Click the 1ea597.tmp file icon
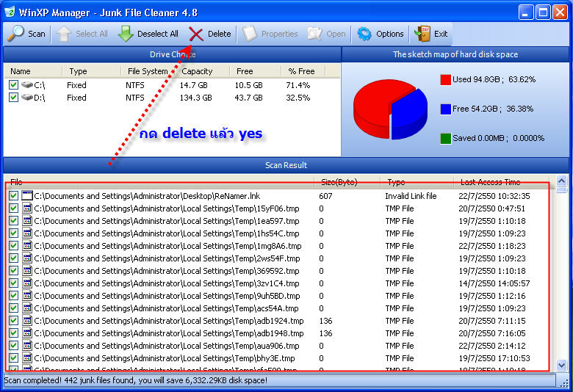 pos(27,221)
